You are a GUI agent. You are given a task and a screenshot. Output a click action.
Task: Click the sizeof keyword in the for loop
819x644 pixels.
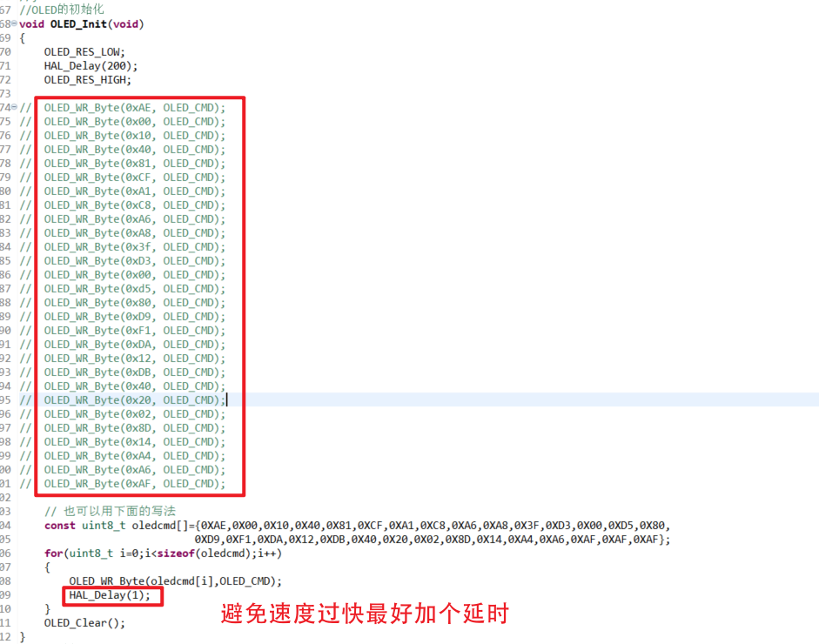[x=176, y=553]
